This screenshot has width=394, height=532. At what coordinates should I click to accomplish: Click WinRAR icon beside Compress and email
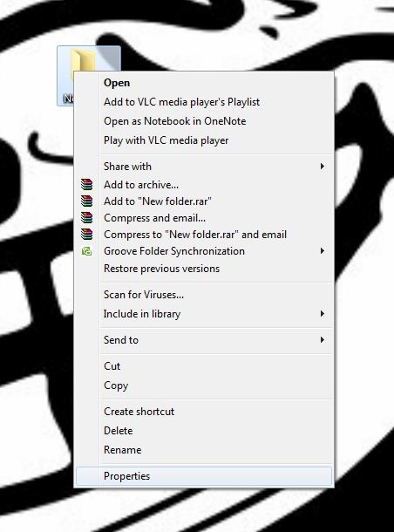click(x=87, y=218)
